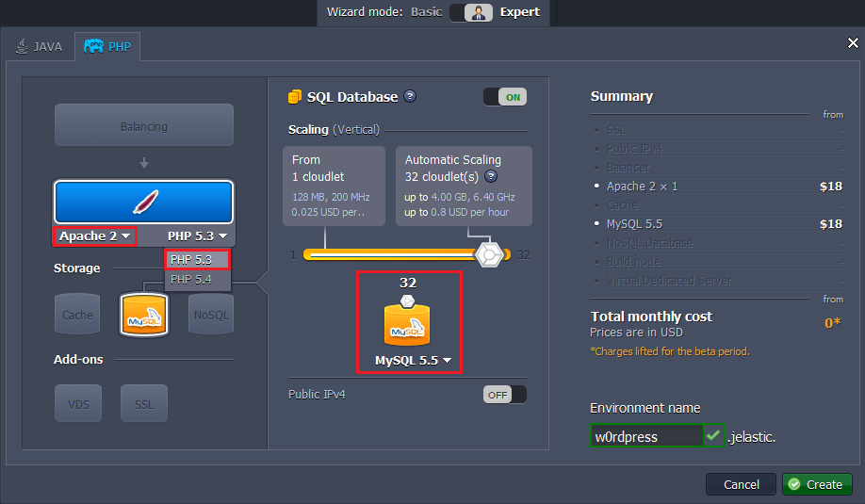Open the PHP 5.3 version dropdown
865x504 pixels.
197,236
